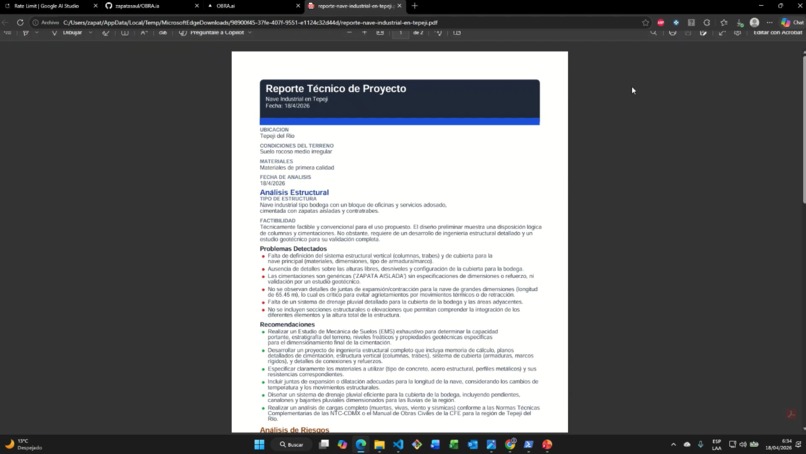Click the Tepeji del Rio location text
Screen dimensions: 806x454
pos(277,136)
